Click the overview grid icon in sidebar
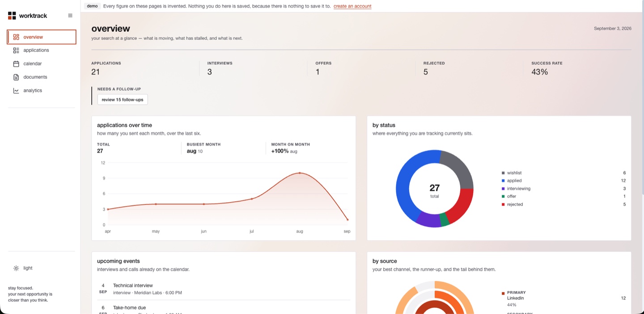Screen dimensions: 644x314 click(x=16, y=37)
